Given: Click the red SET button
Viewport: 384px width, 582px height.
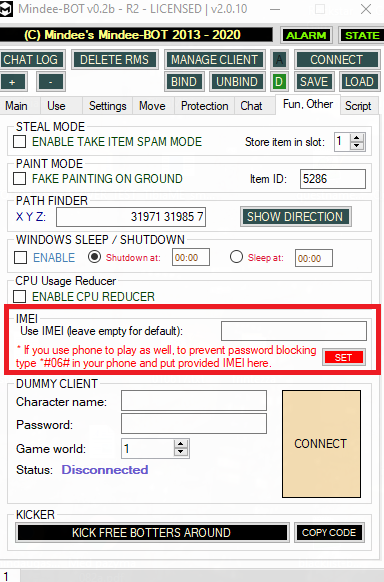Looking at the screenshot, I should 344,357.
